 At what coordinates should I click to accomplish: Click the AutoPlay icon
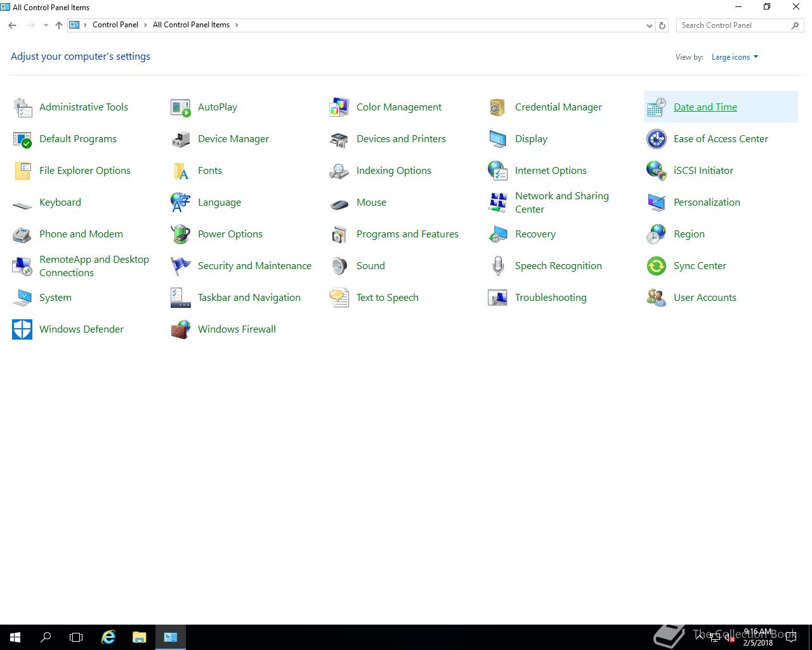click(181, 107)
